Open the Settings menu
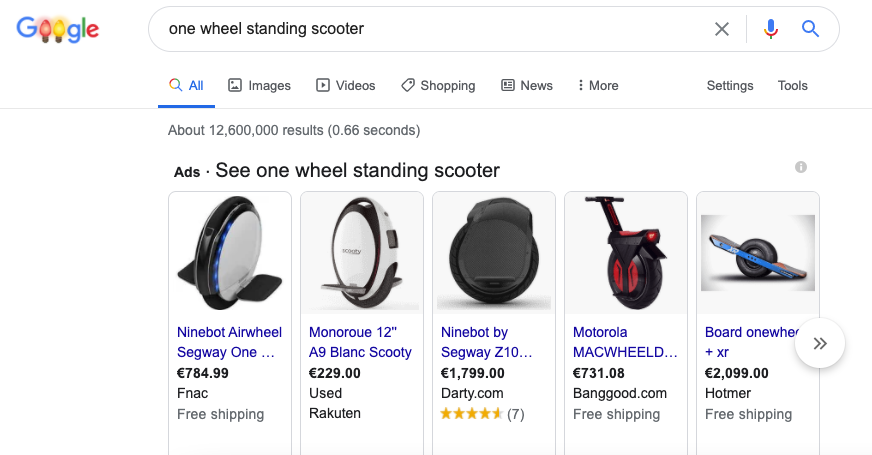This screenshot has width=872, height=455. (x=730, y=86)
